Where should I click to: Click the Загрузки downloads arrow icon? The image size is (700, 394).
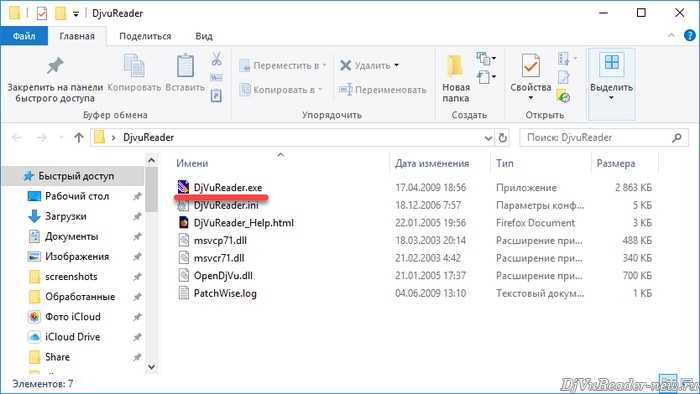click(x=34, y=216)
